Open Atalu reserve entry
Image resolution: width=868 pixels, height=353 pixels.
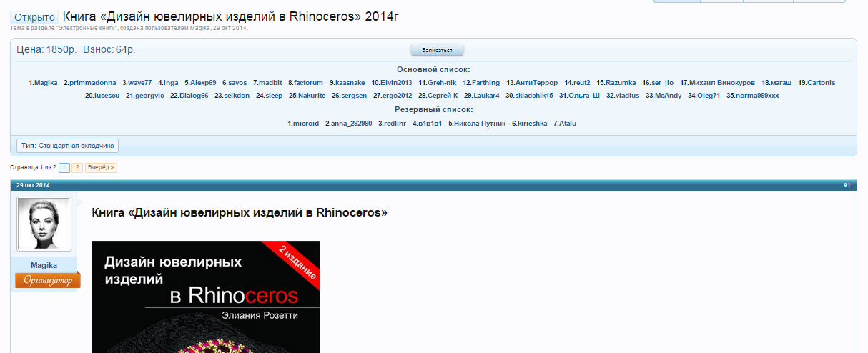point(567,124)
